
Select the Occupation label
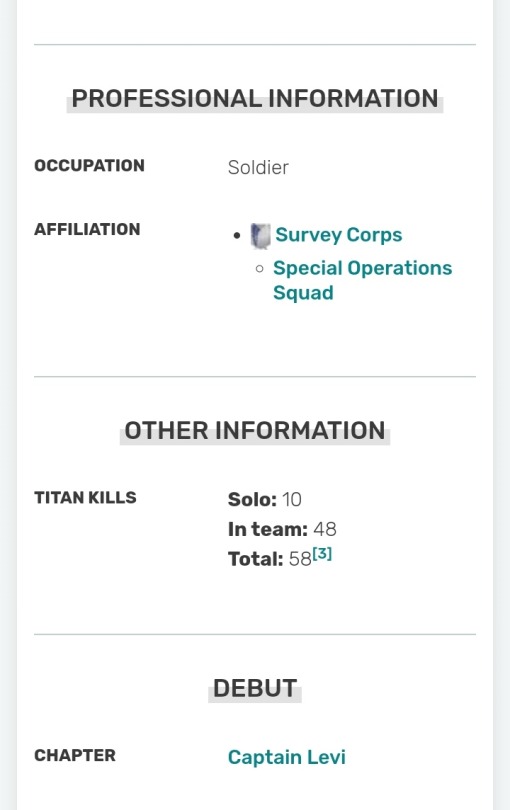(89, 165)
